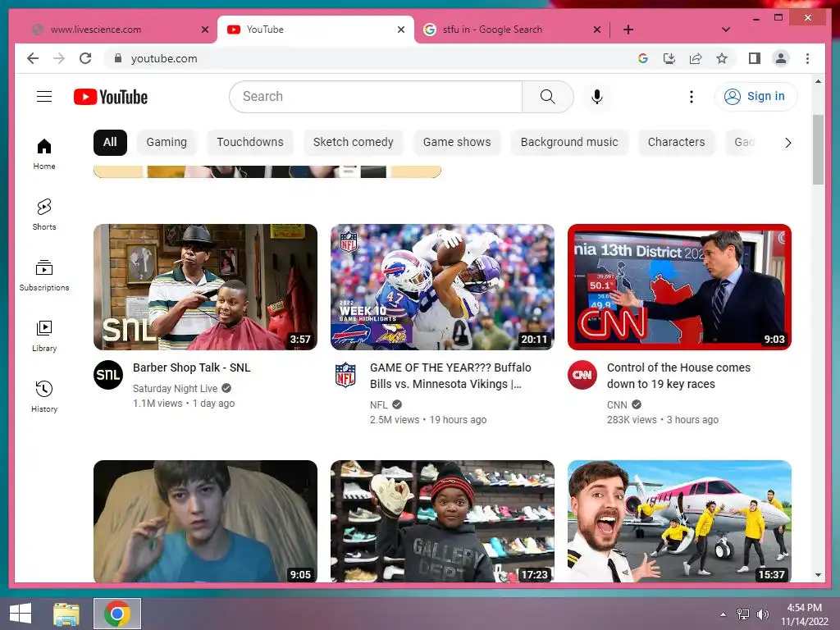Screen dimensions: 840x630
Task: Click the Sign in button
Action: [756, 97]
